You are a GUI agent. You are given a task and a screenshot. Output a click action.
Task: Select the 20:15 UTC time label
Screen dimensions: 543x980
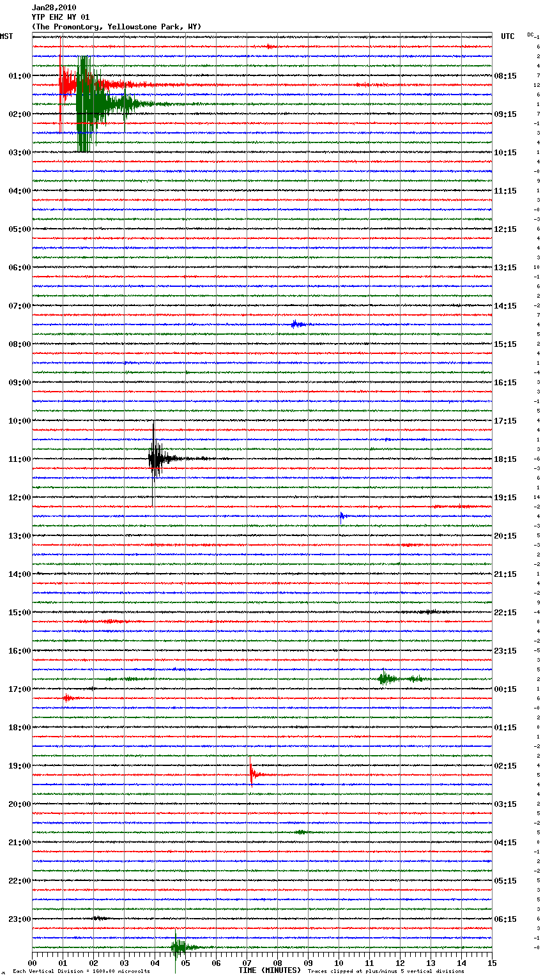505,536
